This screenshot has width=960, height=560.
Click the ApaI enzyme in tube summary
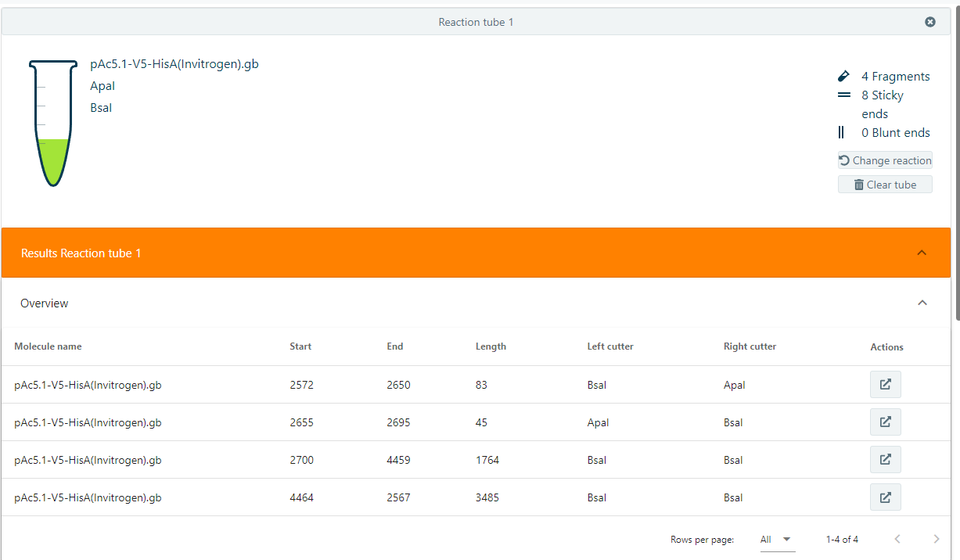(x=102, y=86)
